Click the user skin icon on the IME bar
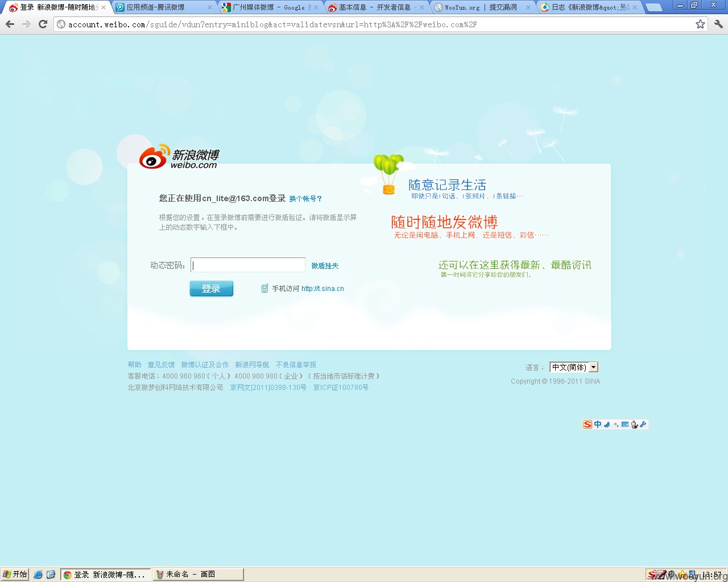728x582 pixels. pos(634,425)
